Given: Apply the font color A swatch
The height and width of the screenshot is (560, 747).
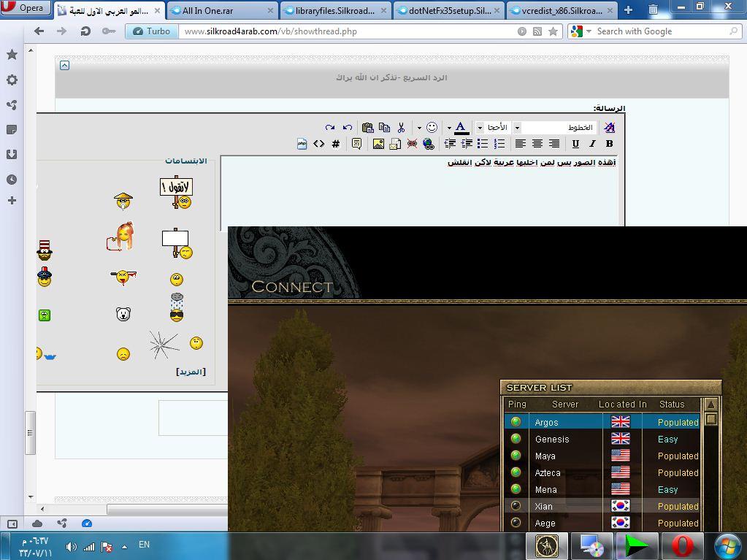Looking at the screenshot, I should 461,128.
